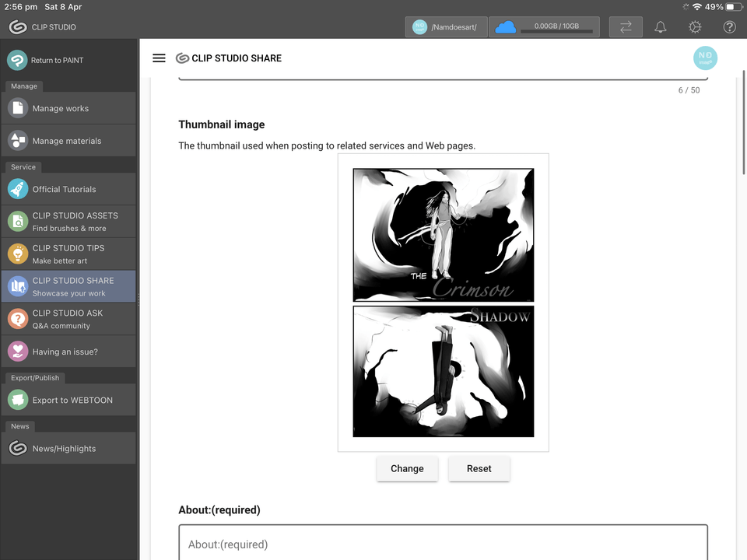Viewport: 747px width, 560px height.
Task: Open CLIP STUDIO TIPS
Action: coord(68,254)
